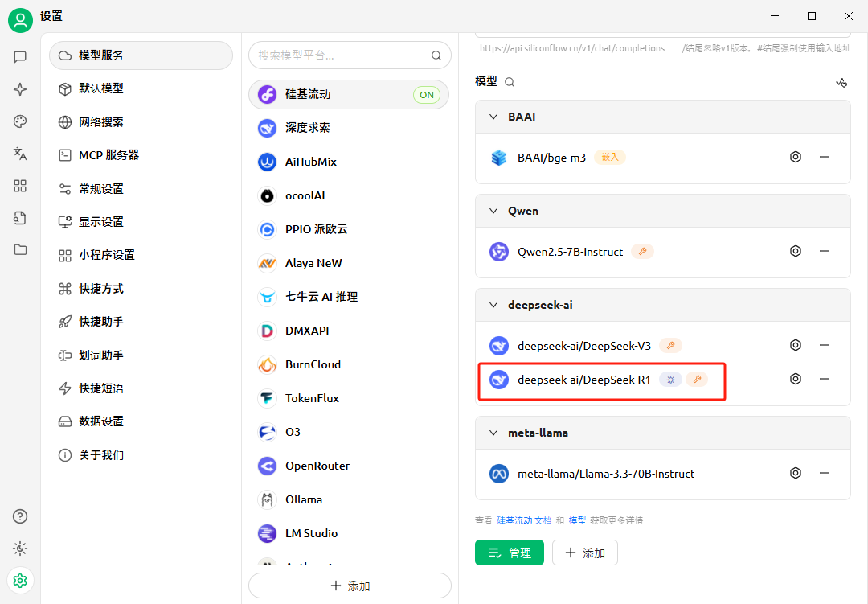868x604 pixels.
Task: Click 添加 button next to 管理
Action: [585, 553]
